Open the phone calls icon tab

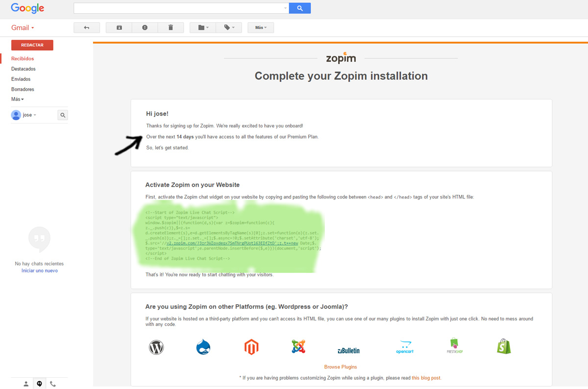(53, 384)
